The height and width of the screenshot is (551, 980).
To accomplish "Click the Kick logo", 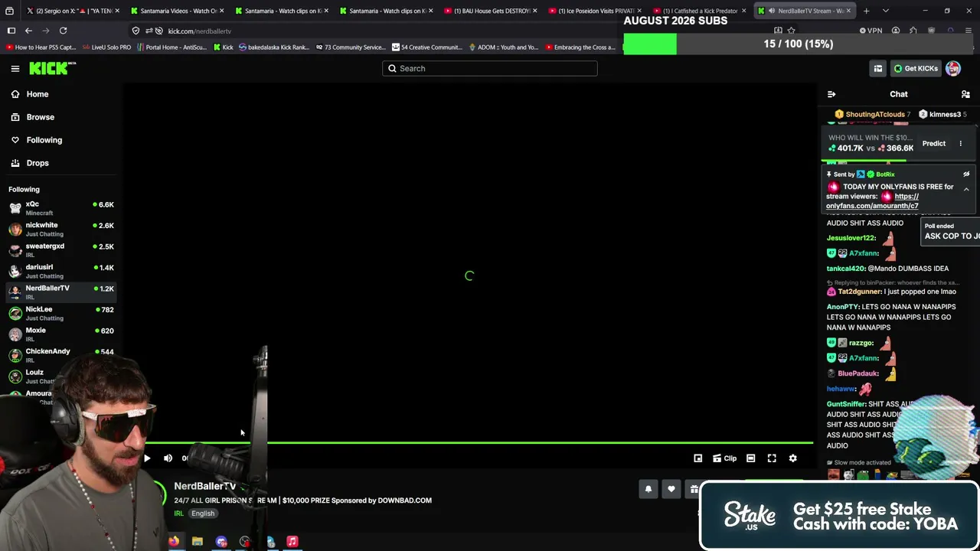I will (x=53, y=69).
